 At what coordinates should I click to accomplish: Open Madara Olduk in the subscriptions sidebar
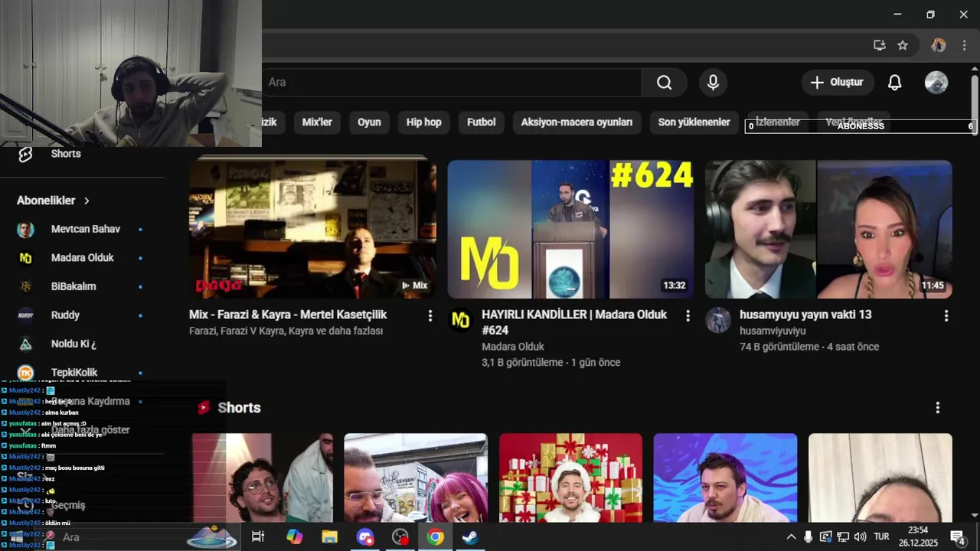pyautogui.click(x=82, y=258)
